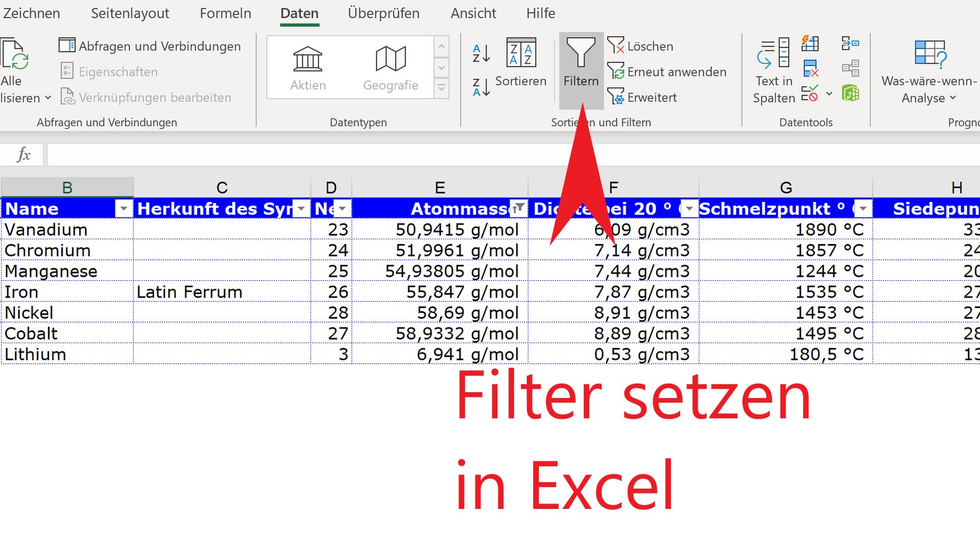This screenshot has height=551, width=980.
Task: Select the Aktien data type
Action: (x=308, y=68)
